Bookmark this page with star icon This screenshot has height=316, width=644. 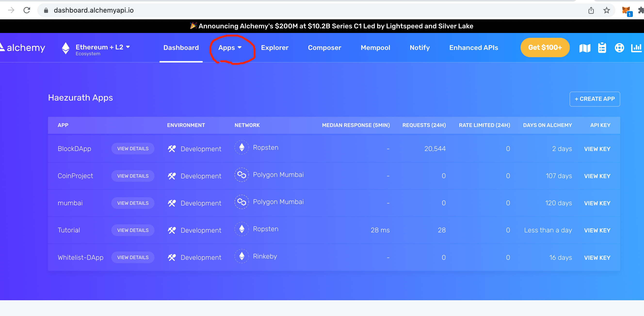pos(606,10)
